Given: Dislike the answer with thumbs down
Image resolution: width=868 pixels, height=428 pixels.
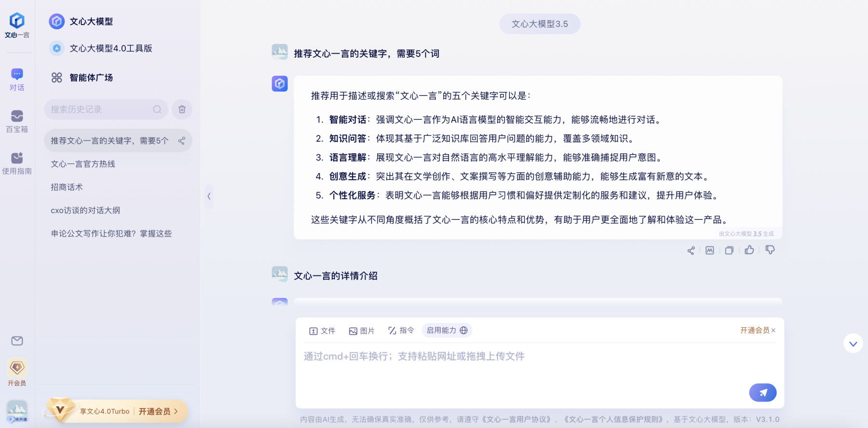Looking at the screenshot, I should point(770,250).
